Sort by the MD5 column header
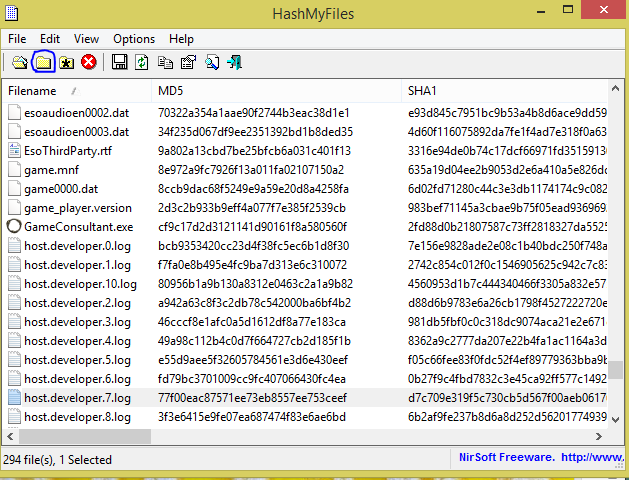This screenshot has height=480, width=629. pyautogui.click(x=276, y=91)
